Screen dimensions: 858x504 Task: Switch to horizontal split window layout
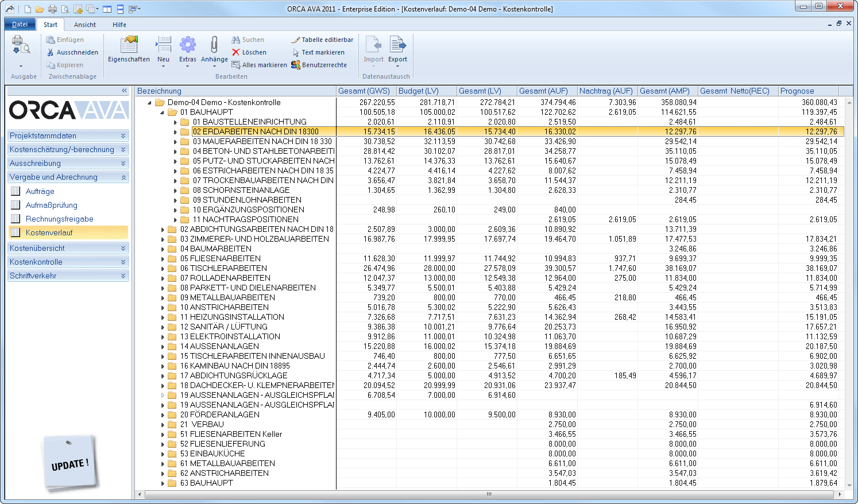pos(120,9)
